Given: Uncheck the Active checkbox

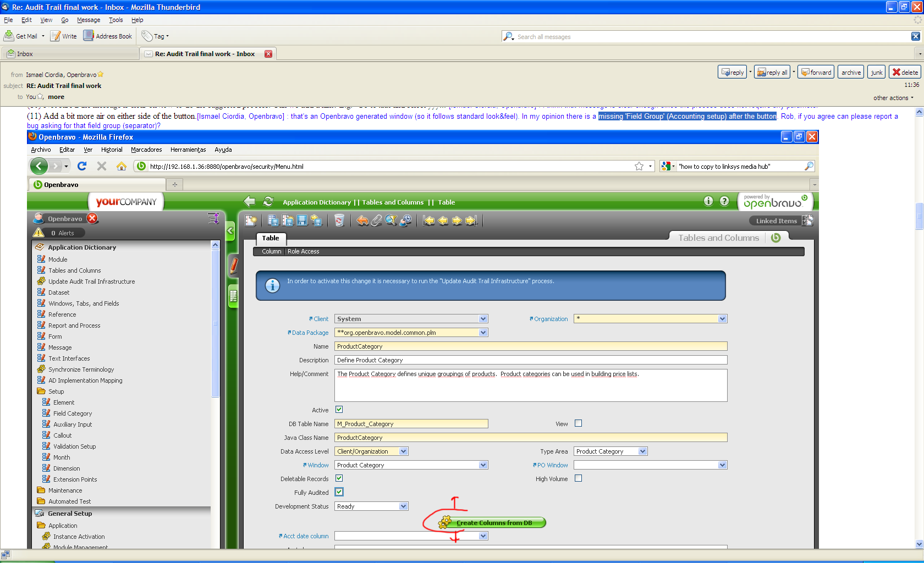Looking at the screenshot, I should [x=339, y=410].
